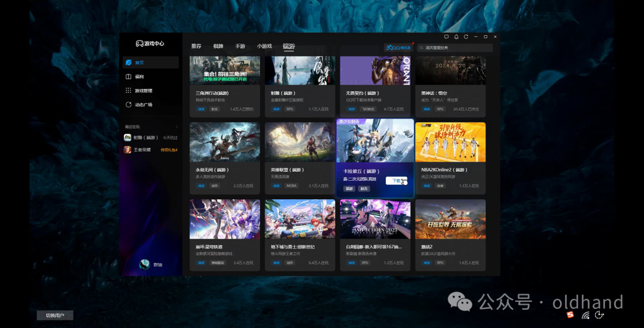Screen dimensions: 644x328
Task: Open the notification bell icon
Action: pyautogui.click(x=456, y=36)
